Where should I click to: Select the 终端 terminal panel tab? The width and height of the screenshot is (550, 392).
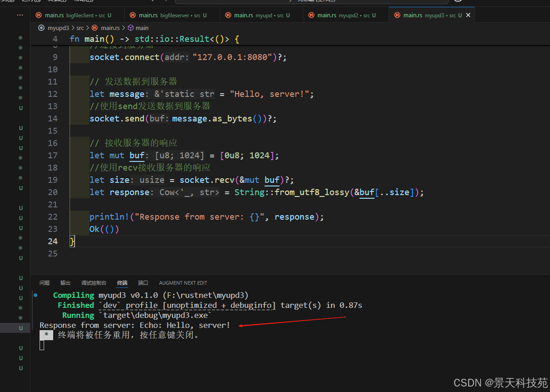point(122,283)
